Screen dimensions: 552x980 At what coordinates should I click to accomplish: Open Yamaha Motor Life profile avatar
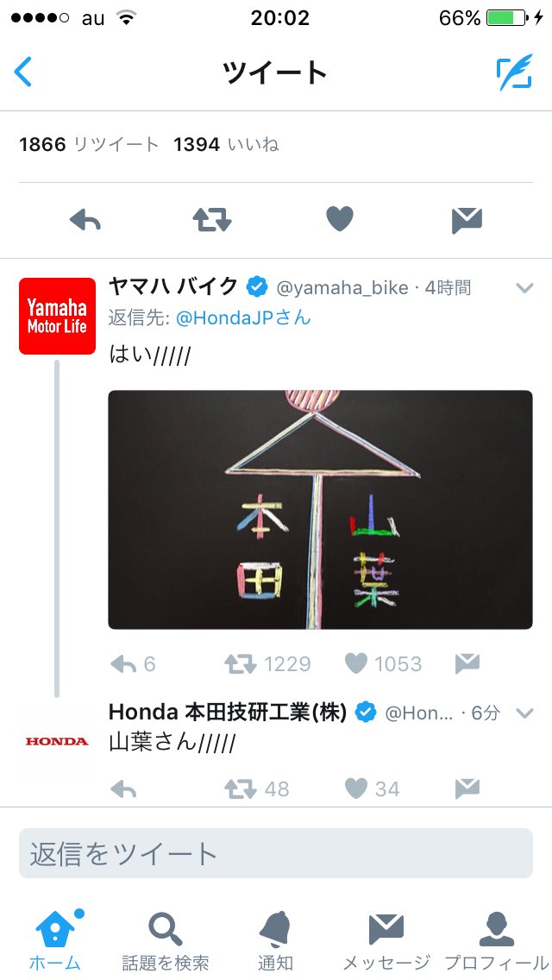click(x=58, y=317)
